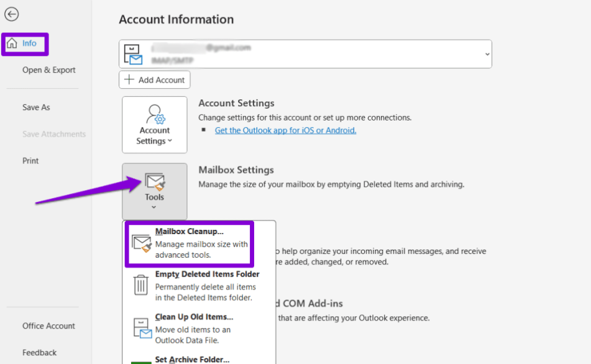Click the Clean Up Old Items archive icon
The image size is (591, 364).
coord(142,328)
